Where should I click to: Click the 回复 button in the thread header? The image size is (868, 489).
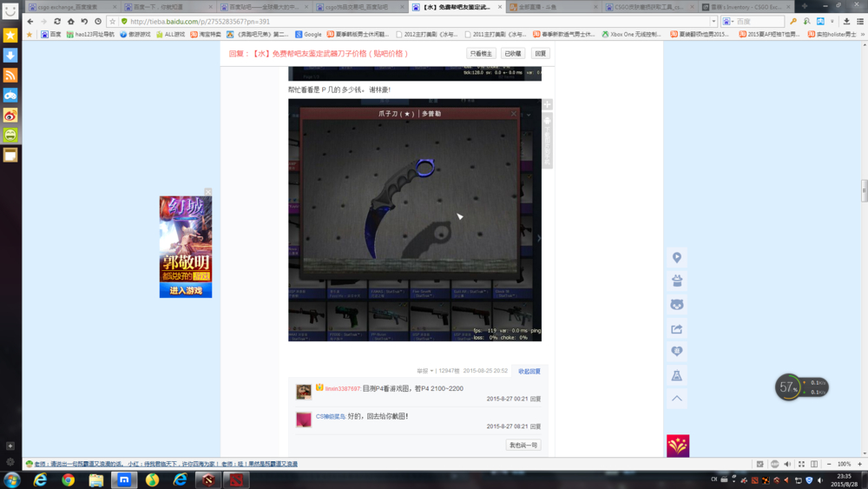point(540,54)
